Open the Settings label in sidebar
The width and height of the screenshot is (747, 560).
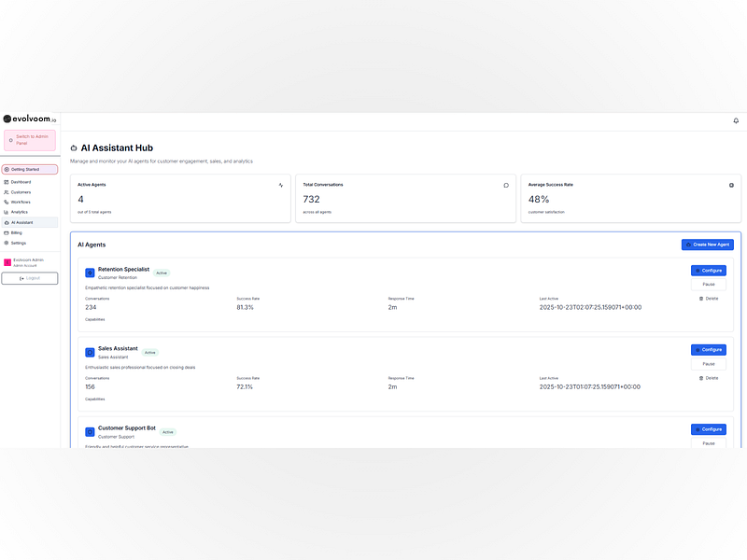coord(19,243)
